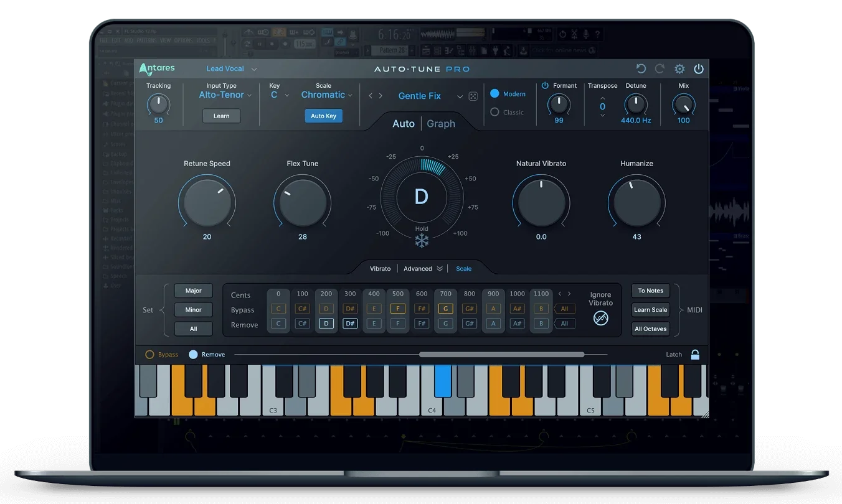Select Modern mode radio button
842x504 pixels.
[x=495, y=93]
